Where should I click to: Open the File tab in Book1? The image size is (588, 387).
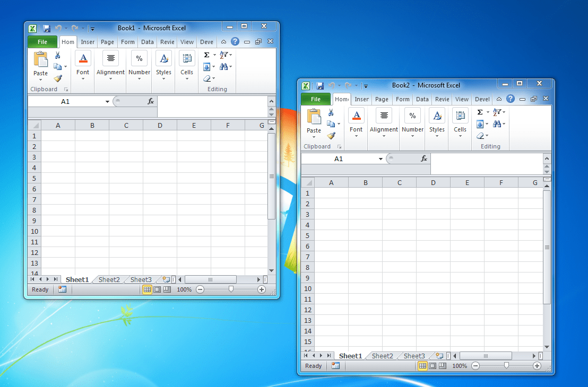click(42, 42)
